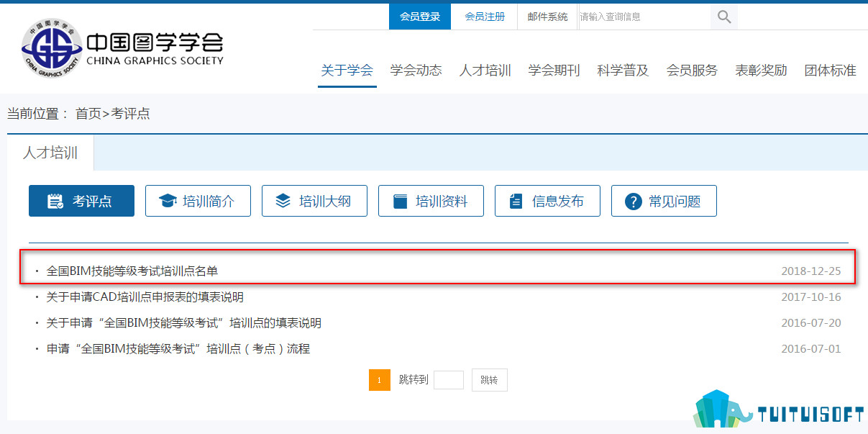This screenshot has width=868, height=434.
Task: Select the 人才培训 section tab
Action: point(50,153)
